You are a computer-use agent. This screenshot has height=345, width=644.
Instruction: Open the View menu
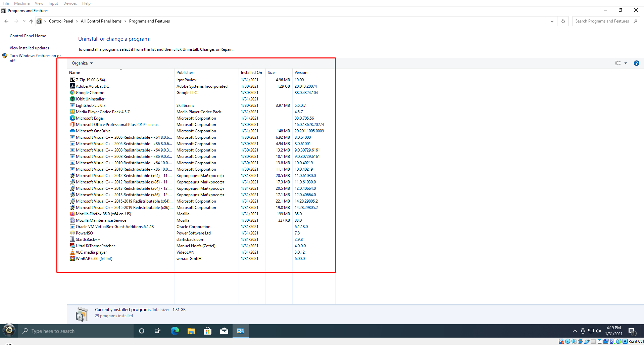point(39,3)
